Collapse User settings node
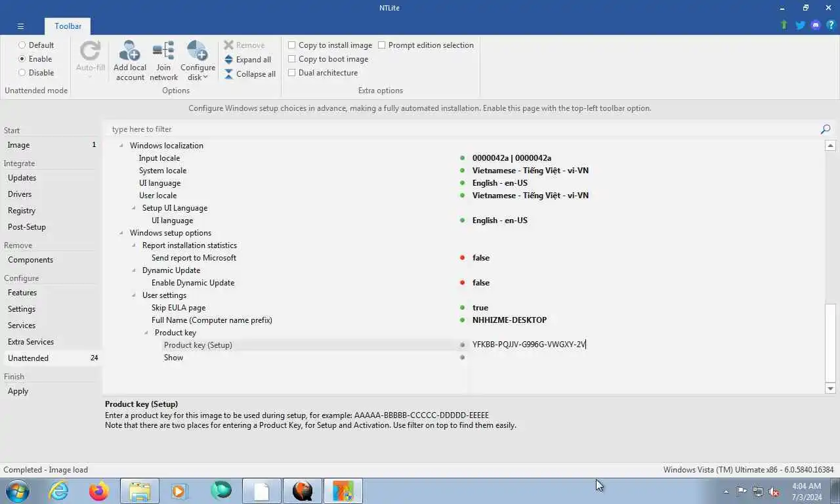Screen dimensions: 840x504 [134, 295]
